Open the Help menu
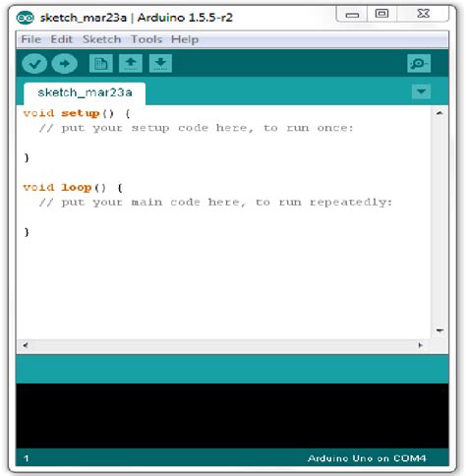This screenshot has width=466, height=476. pos(185,39)
